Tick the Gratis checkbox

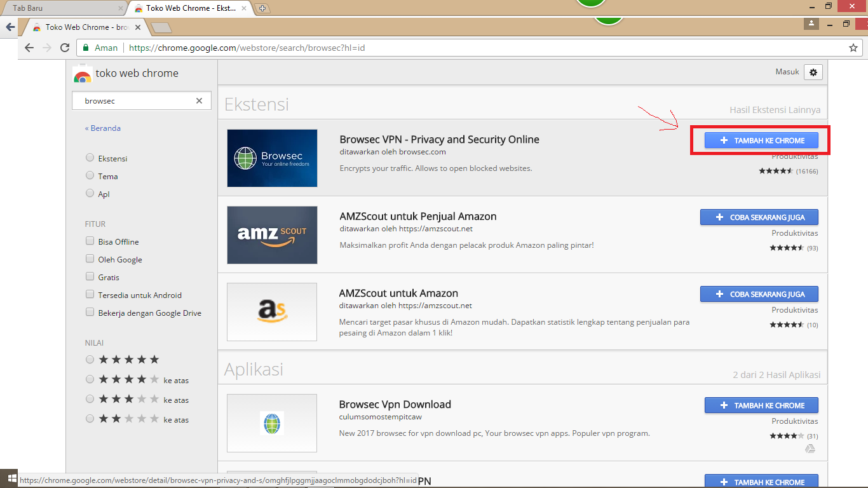(x=90, y=277)
